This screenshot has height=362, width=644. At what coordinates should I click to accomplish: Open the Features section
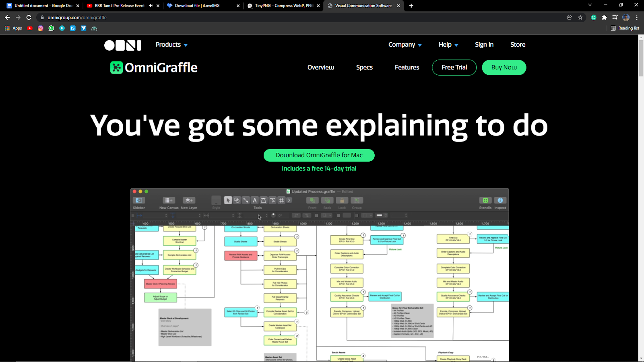(407, 68)
